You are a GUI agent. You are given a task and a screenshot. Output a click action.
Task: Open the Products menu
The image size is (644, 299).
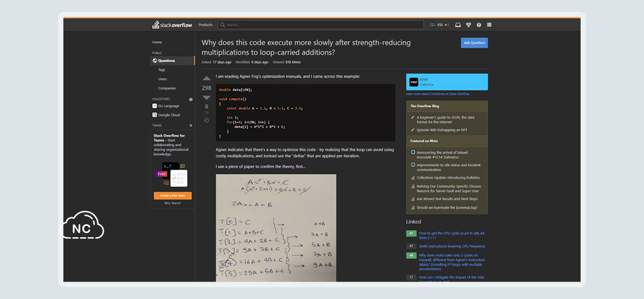point(205,25)
